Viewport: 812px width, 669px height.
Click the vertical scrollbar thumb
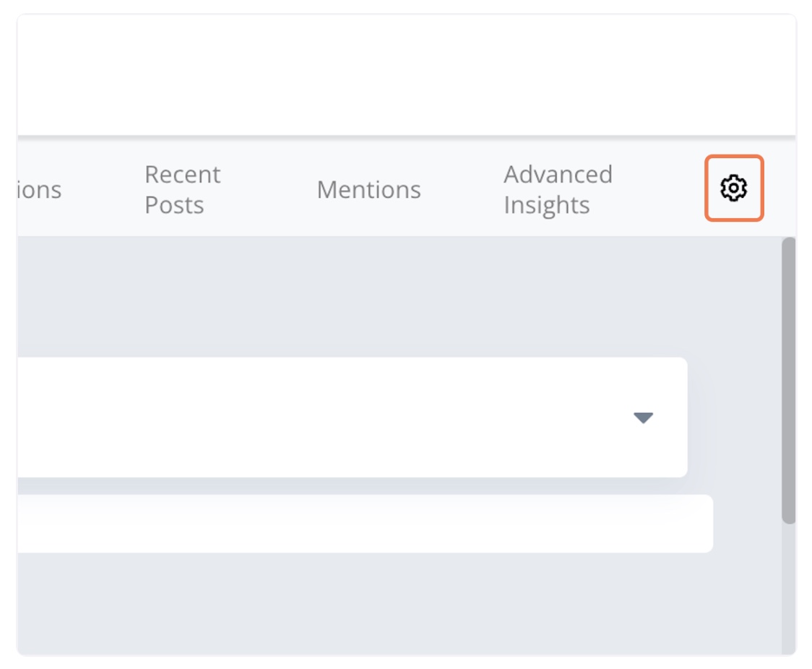(789, 379)
